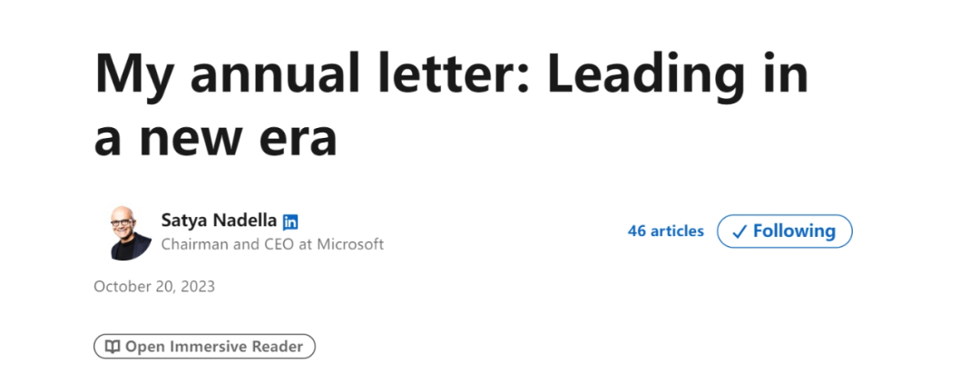Click the "a new era" line of the headline
980x384 pixels.
pyautogui.click(x=216, y=139)
